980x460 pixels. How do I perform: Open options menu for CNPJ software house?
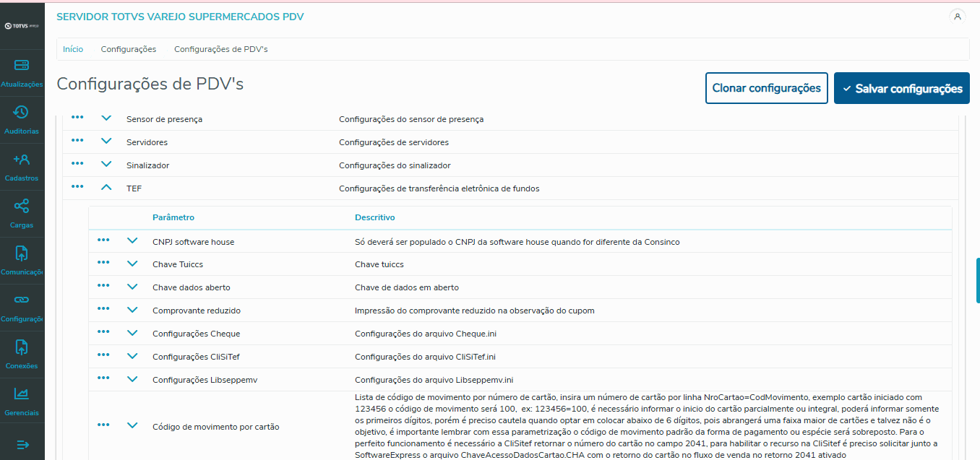(103, 240)
